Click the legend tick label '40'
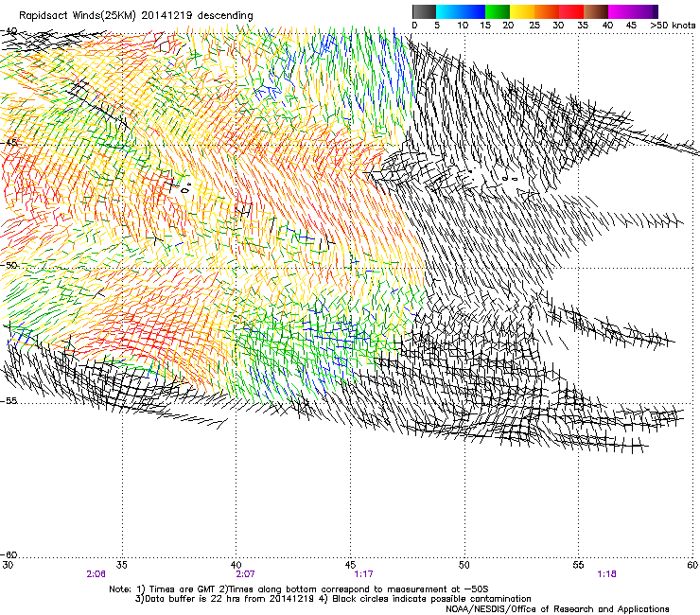The image size is (700, 615). point(607,26)
